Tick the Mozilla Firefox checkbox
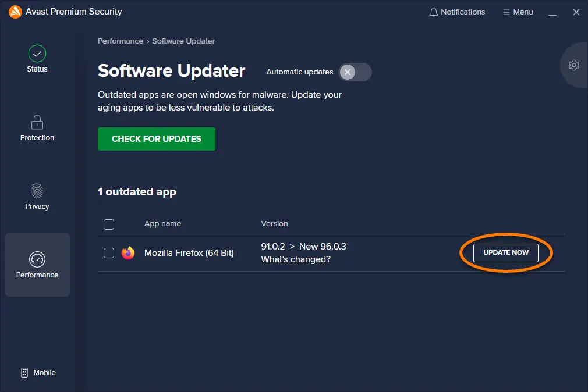This screenshot has height=392, width=588. [109, 253]
